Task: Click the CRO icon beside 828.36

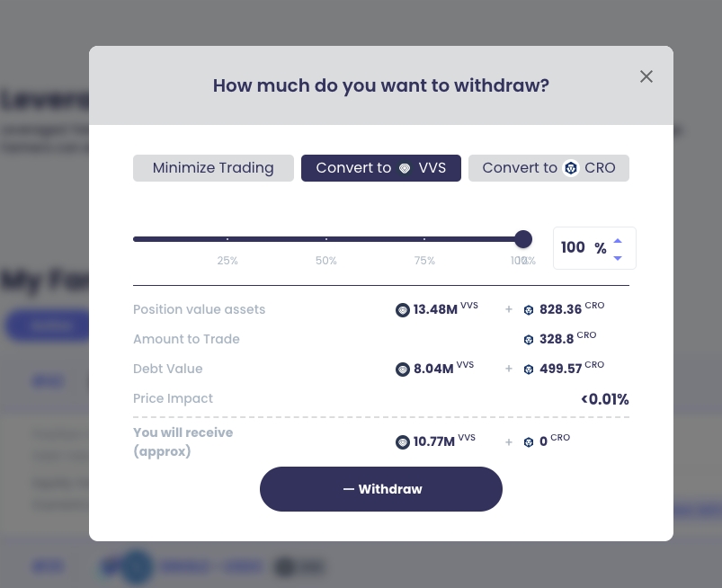Action: [529, 310]
